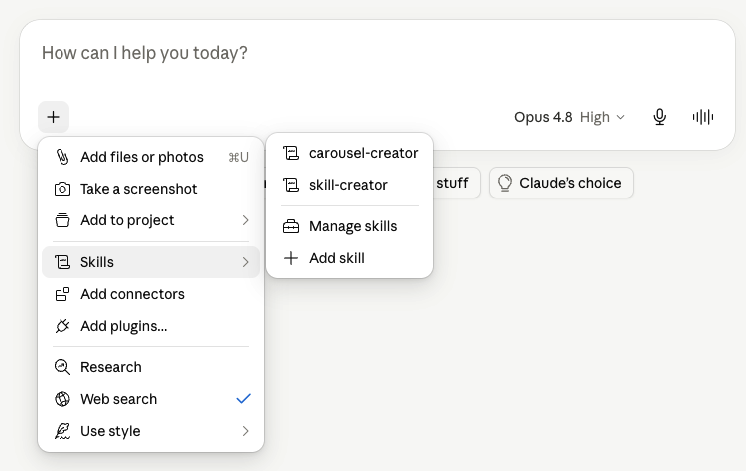Select Add files or photos
The width and height of the screenshot is (746, 471).
[151, 157]
